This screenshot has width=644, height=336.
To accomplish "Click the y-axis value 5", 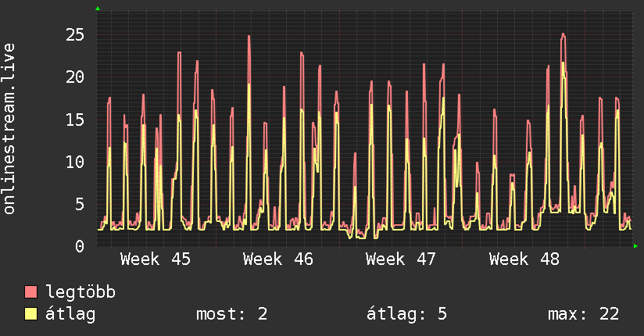I will [x=80, y=204].
